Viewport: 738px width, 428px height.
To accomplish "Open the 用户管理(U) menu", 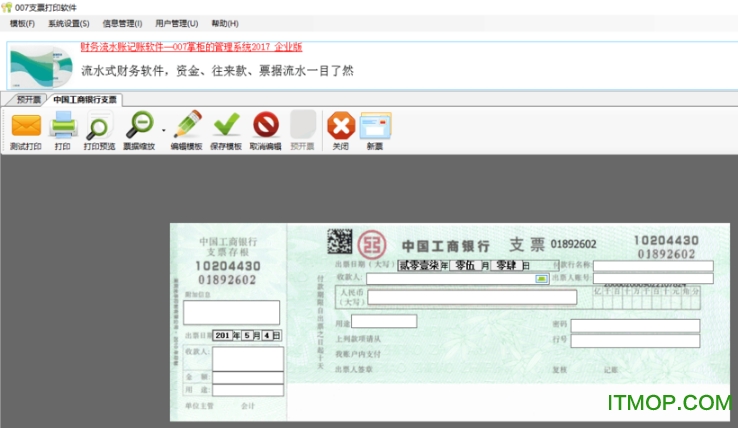I will point(176,24).
